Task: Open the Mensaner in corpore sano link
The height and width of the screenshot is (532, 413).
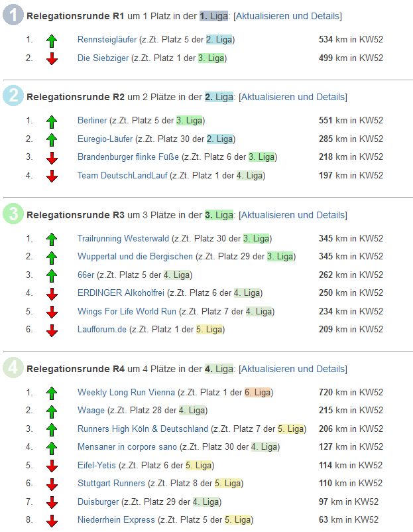Action: coord(127,446)
